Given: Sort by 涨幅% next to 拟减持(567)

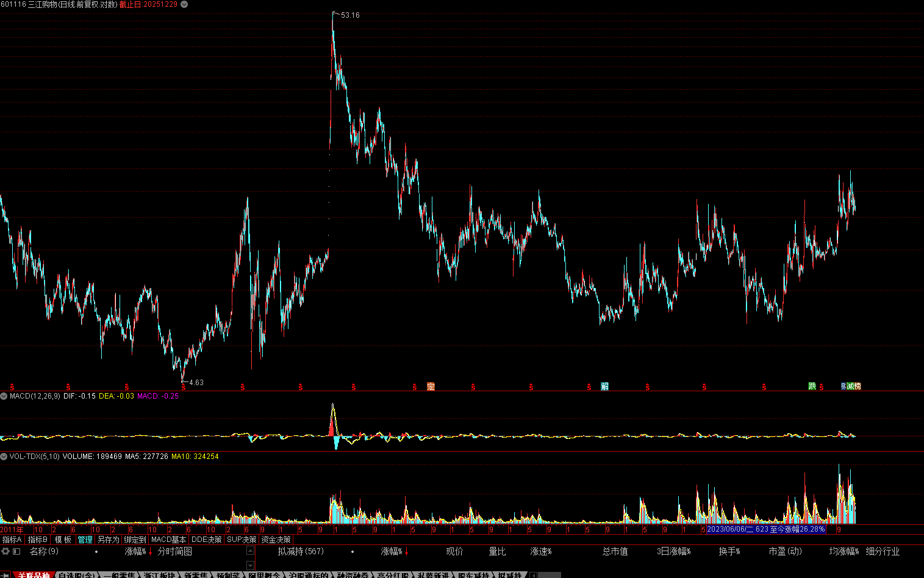Looking at the screenshot, I should tap(392, 551).
